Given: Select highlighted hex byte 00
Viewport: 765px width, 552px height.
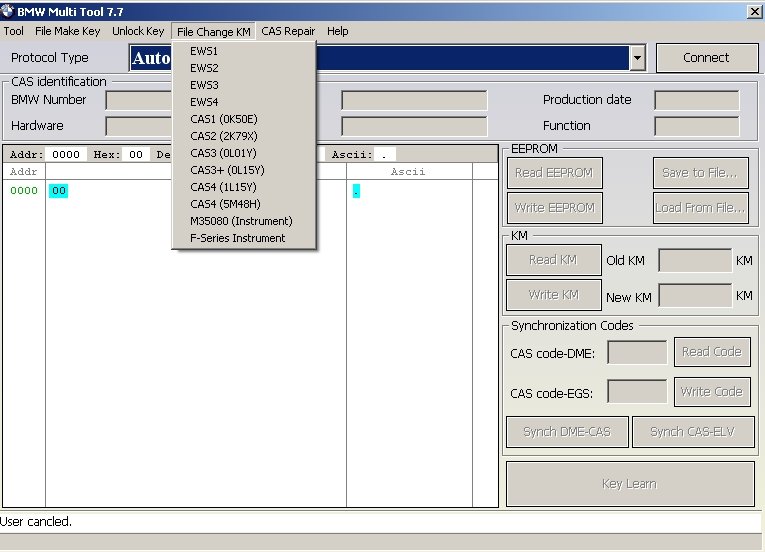Looking at the screenshot, I should tap(59, 191).
